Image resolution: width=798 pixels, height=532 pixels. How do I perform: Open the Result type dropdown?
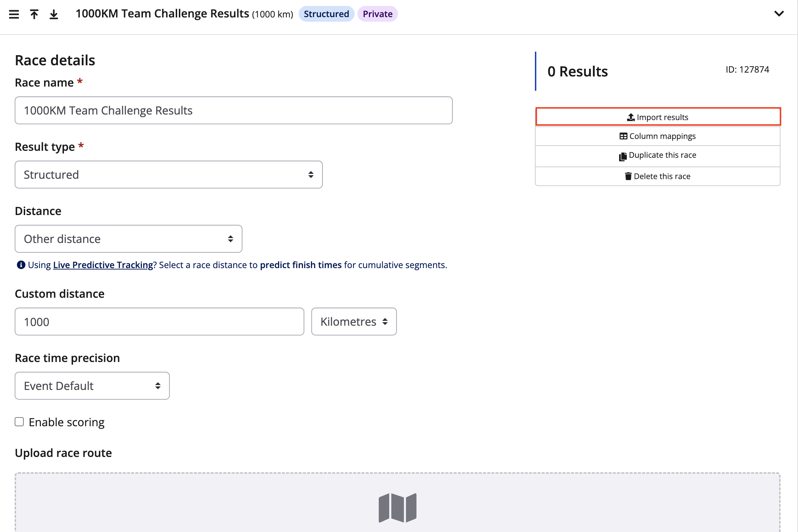coord(168,175)
